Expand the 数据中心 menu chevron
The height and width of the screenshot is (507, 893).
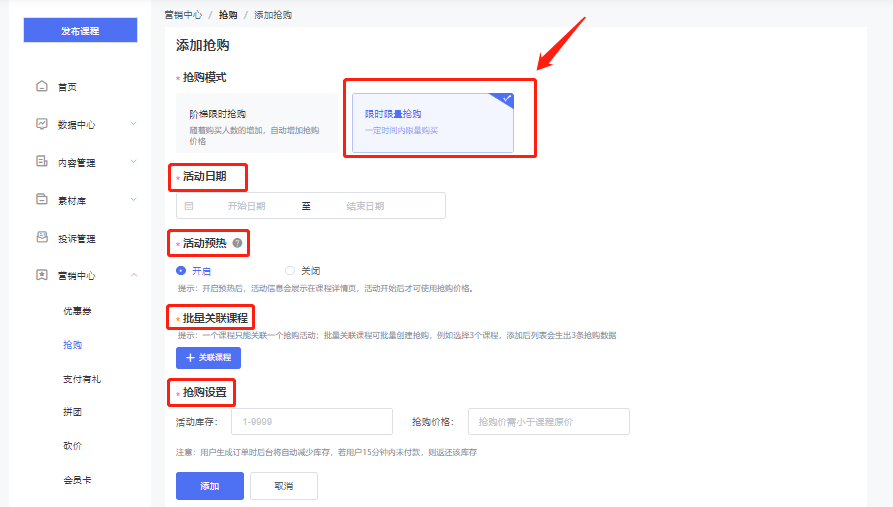pos(134,125)
